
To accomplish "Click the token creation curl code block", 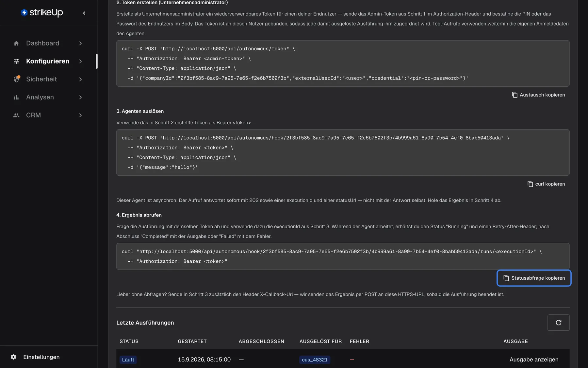I will pos(343,63).
